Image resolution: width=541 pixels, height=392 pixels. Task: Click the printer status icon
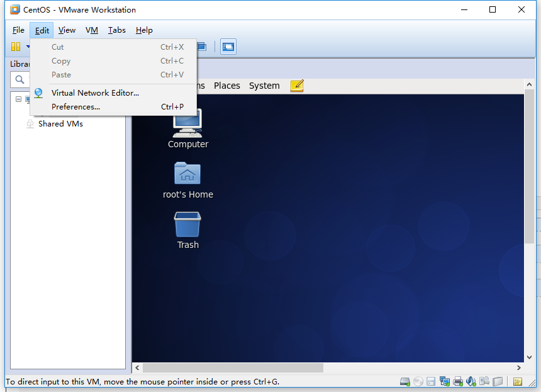[458, 381]
